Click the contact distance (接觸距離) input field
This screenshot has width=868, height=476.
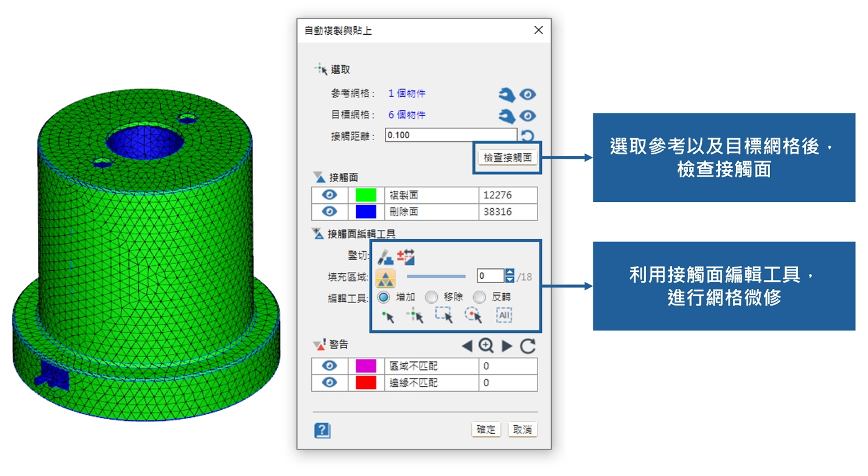(x=450, y=135)
